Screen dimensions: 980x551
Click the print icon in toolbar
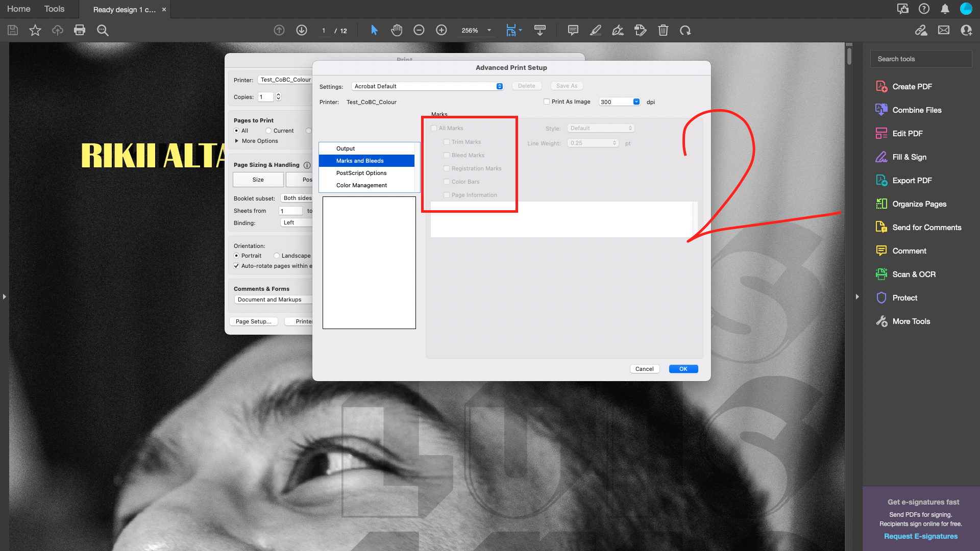(80, 30)
